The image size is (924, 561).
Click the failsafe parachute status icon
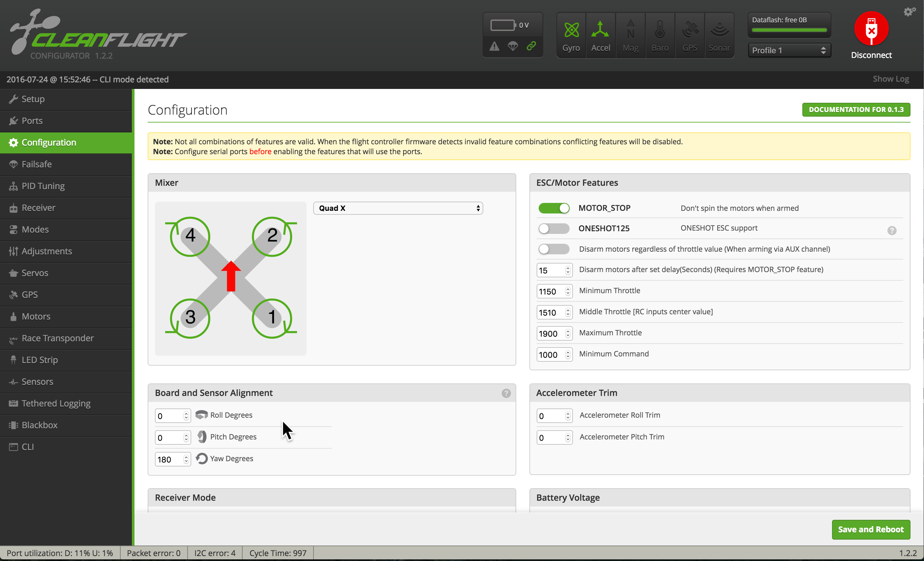513,46
